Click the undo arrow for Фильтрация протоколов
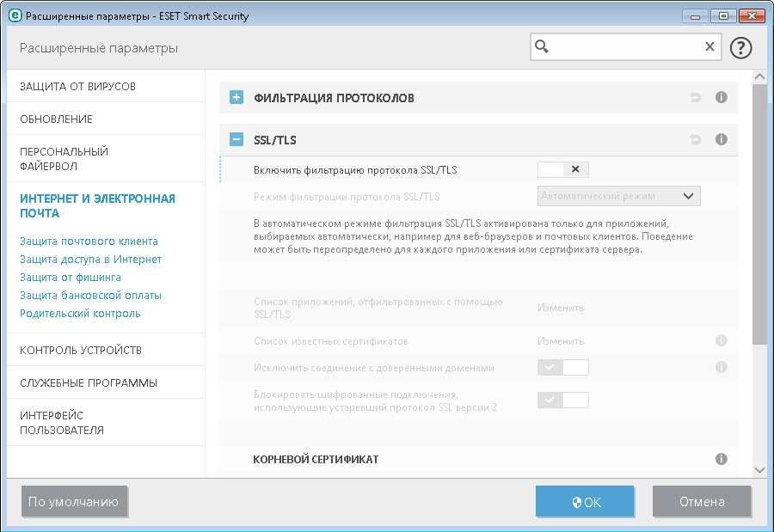The width and height of the screenshot is (774, 532). pos(695,97)
